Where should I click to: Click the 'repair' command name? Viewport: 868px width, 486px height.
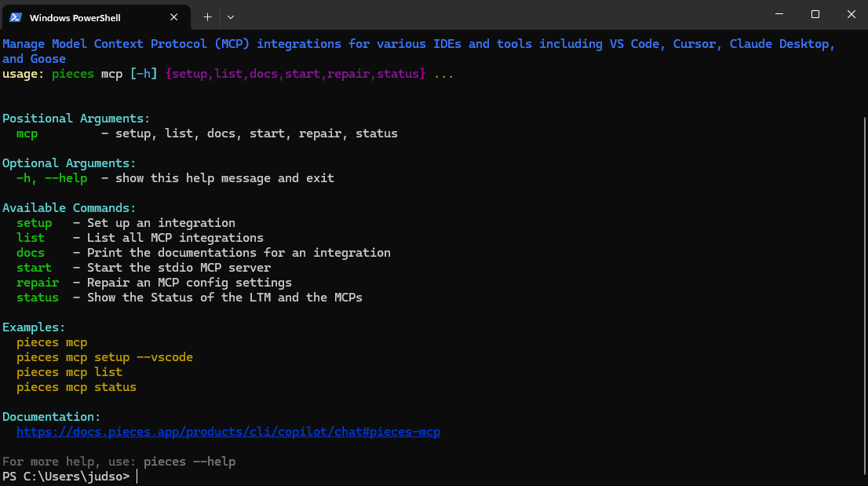[38, 283]
